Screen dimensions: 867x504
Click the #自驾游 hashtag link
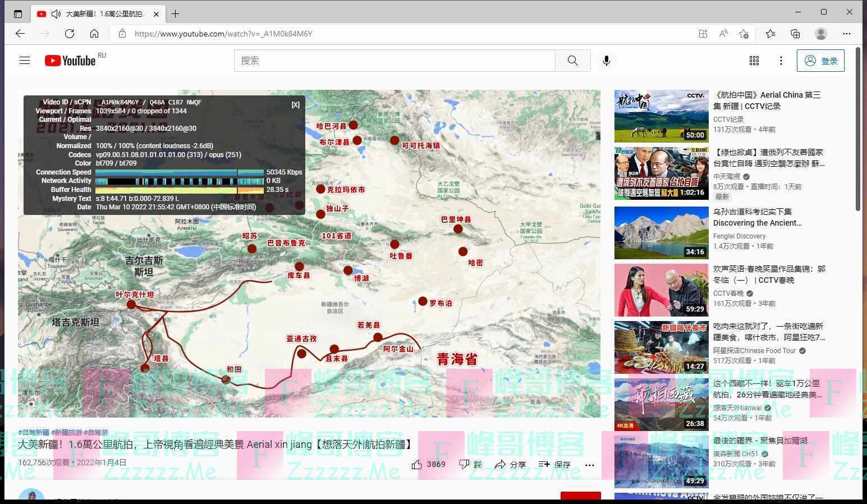point(96,432)
